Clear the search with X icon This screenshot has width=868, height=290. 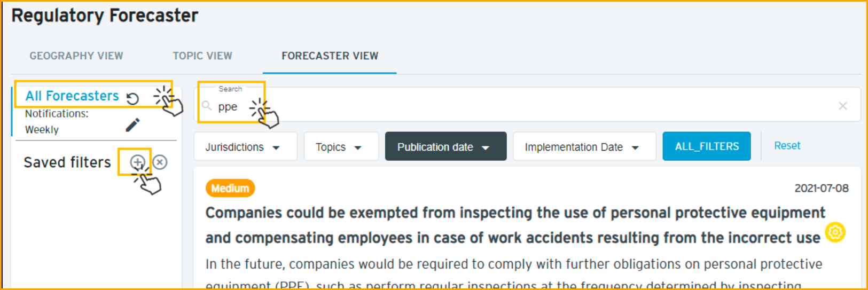pos(843,106)
